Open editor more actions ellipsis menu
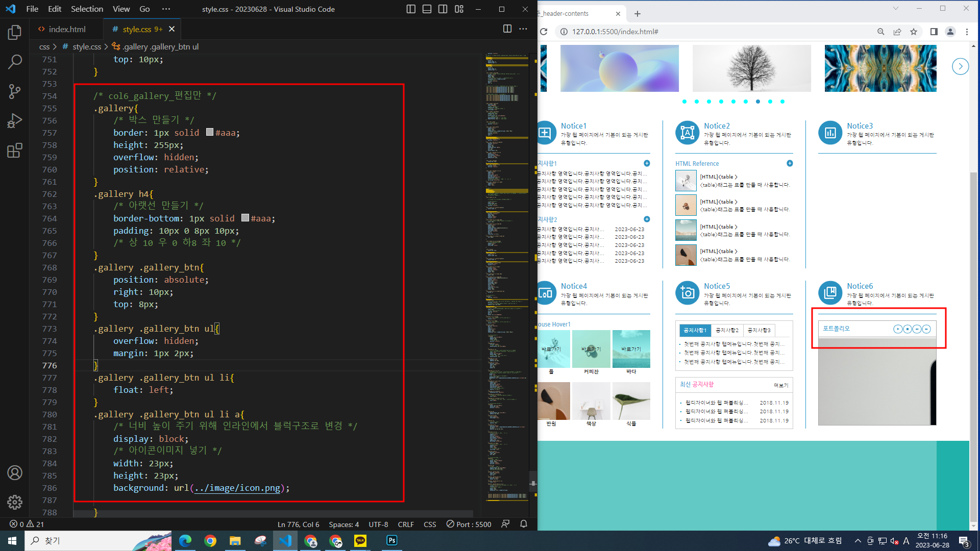980x551 pixels. click(523, 29)
